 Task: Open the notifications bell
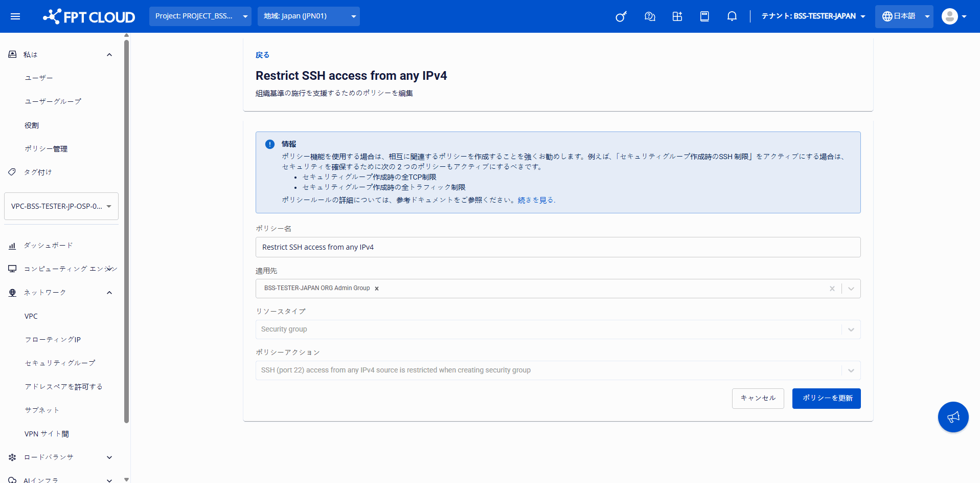732,16
